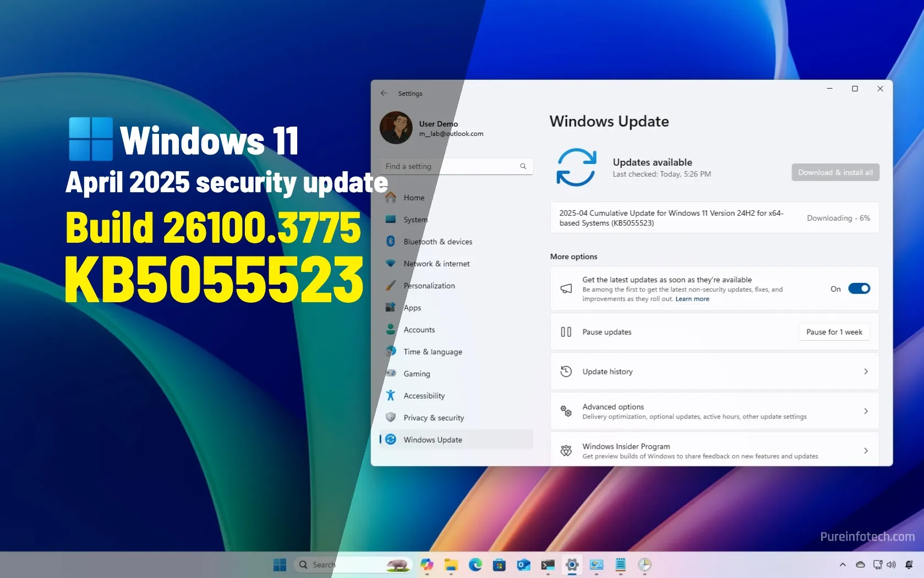Open the Time & language section
Screen dimensions: 924x578
433,352
